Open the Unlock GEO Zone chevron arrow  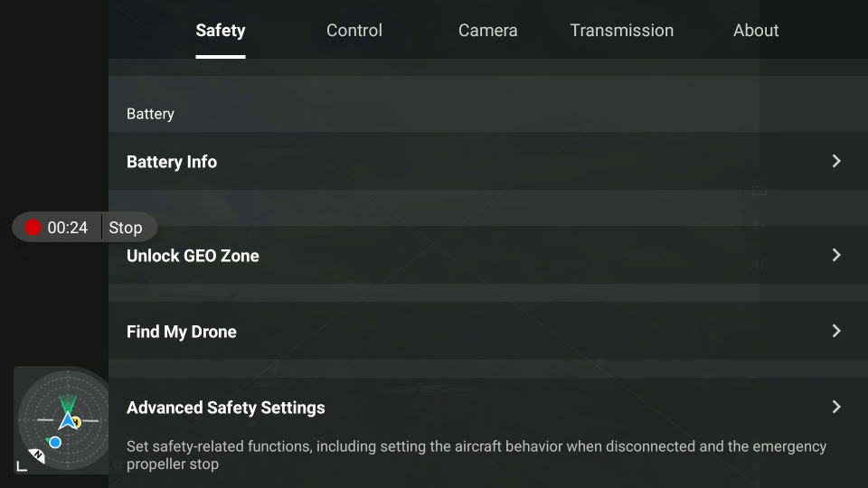pyautogui.click(x=836, y=255)
